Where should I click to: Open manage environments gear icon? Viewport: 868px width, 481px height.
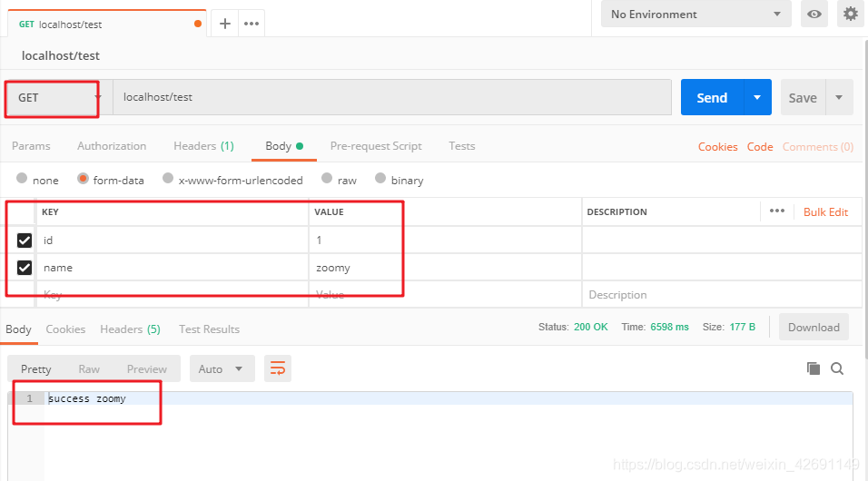[x=850, y=14]
